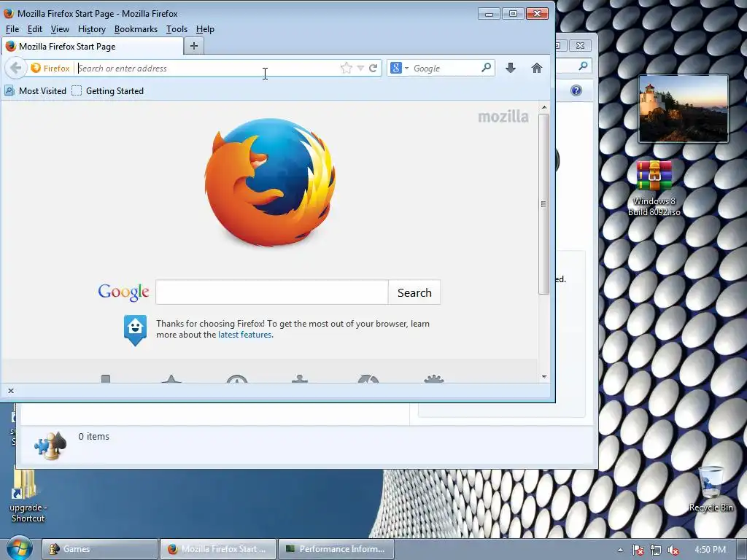Click the help icon in Games window
This screenshot has height=560, width=747.
pos(576,90)
